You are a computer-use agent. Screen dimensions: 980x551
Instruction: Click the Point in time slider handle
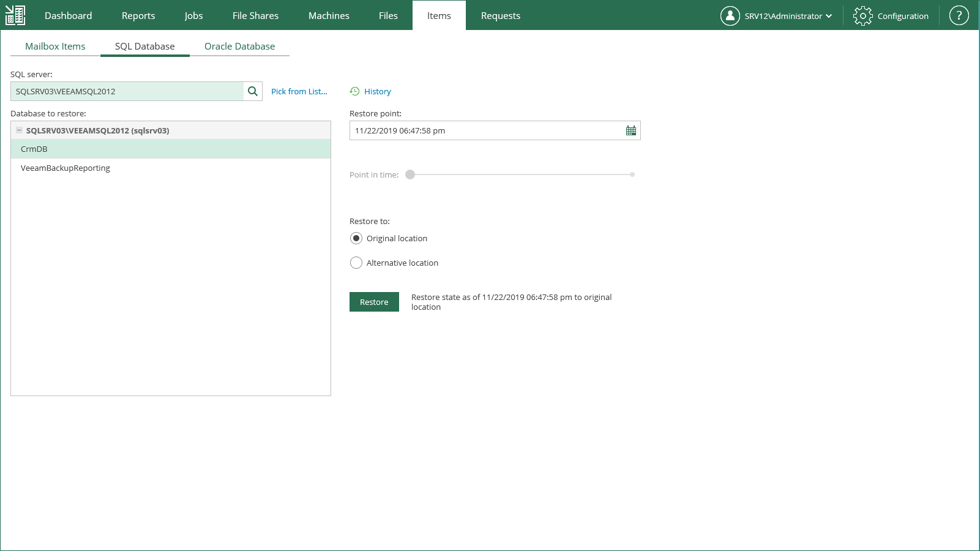410,174
